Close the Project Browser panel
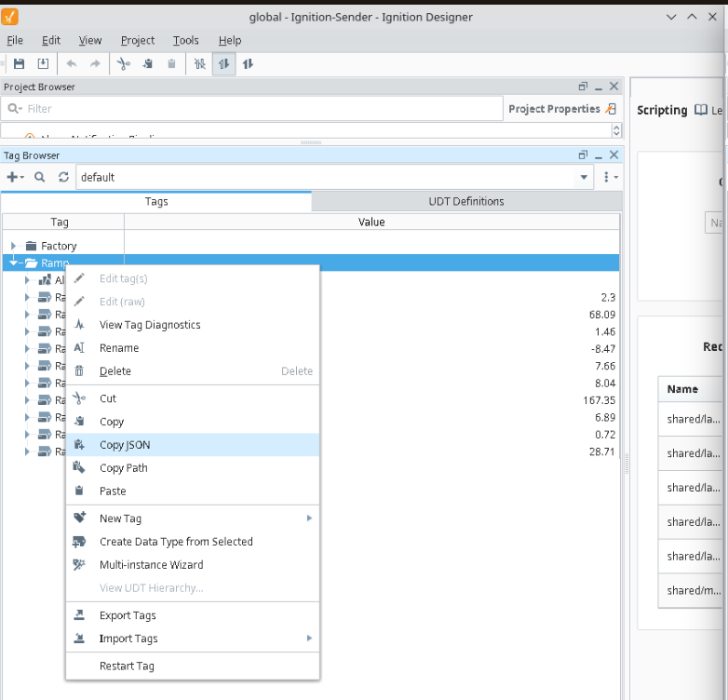This screenshot has width=728, height=700. pos(613,87)
